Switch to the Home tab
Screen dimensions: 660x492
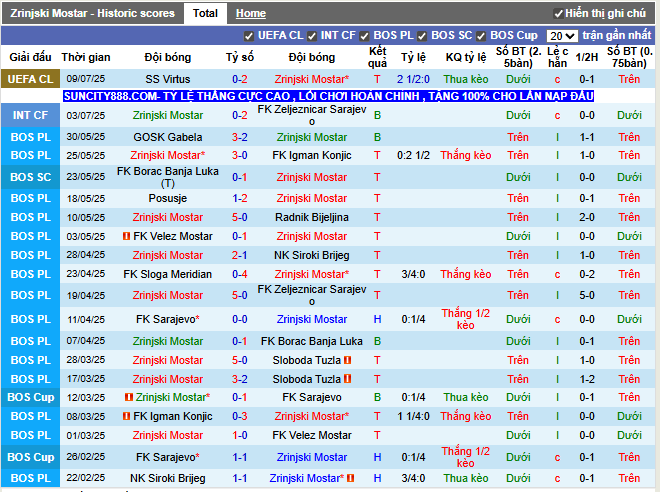[250, 13]
